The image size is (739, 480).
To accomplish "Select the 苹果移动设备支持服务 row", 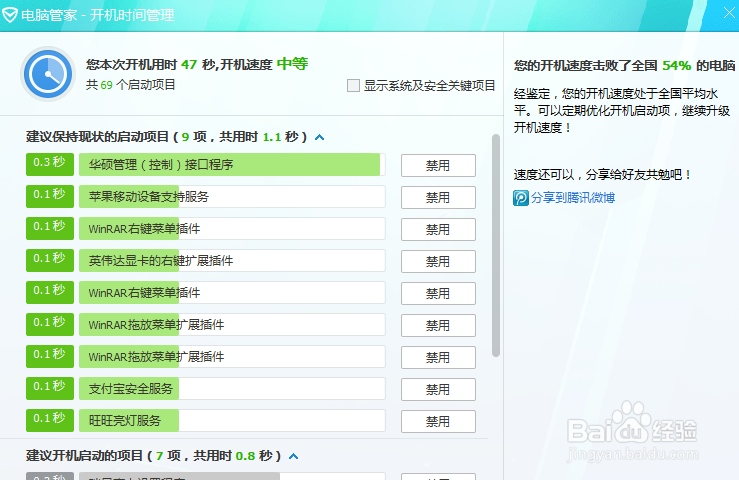I will point(232,197).
